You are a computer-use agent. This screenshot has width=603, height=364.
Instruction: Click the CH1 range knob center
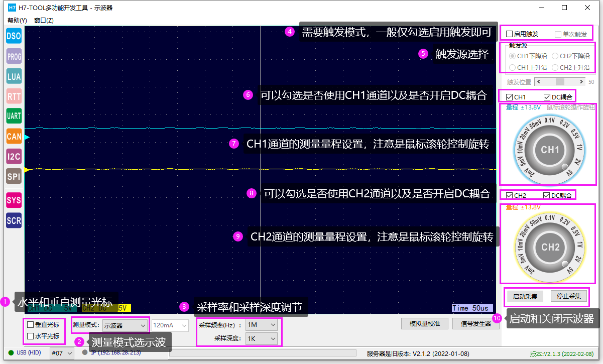click(550, 149)
